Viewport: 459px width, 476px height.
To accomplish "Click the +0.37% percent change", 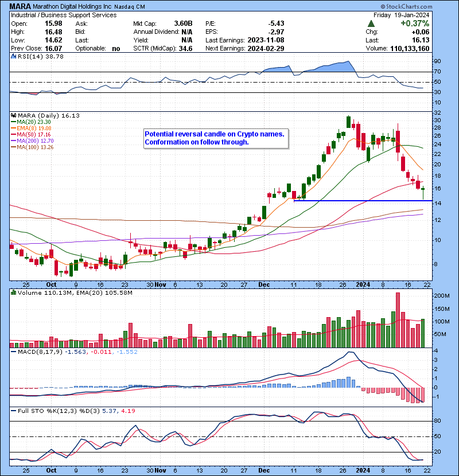I will [415, 24].
